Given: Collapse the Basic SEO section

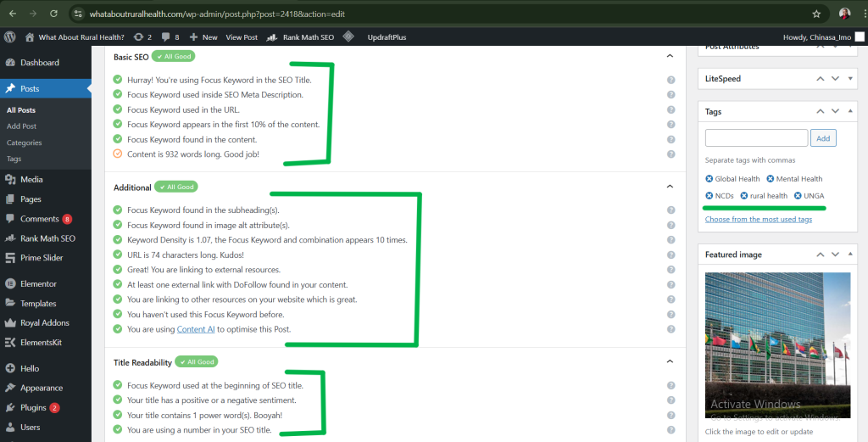Looking at the screenshot, I should [x=670, y=57].
